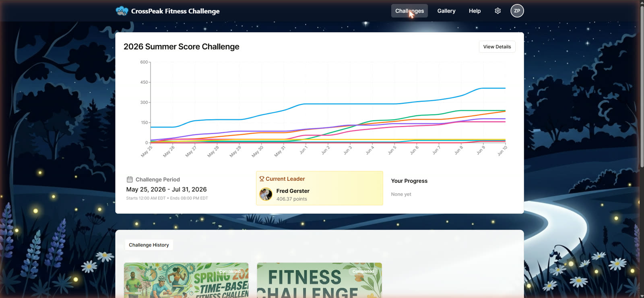This screenshot has width=644, height=298.
Task: Select the Challenge History tab
Action: (149, 245)
